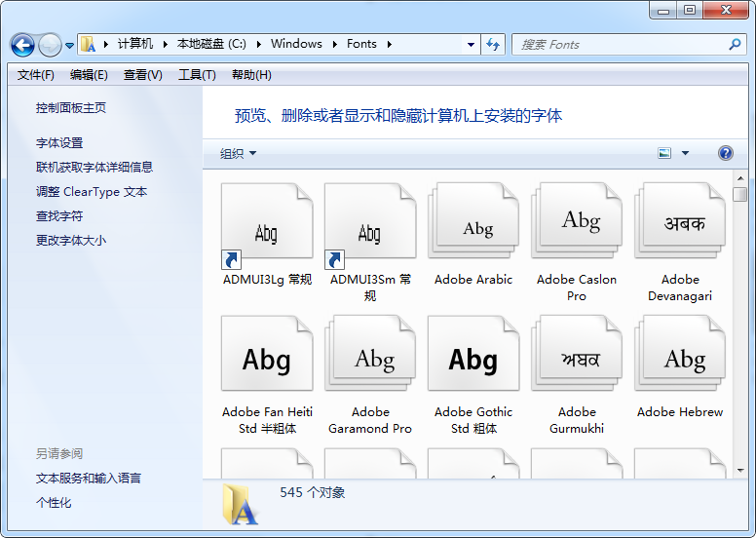Click the greyed Forward arrow button

point(50,46)
